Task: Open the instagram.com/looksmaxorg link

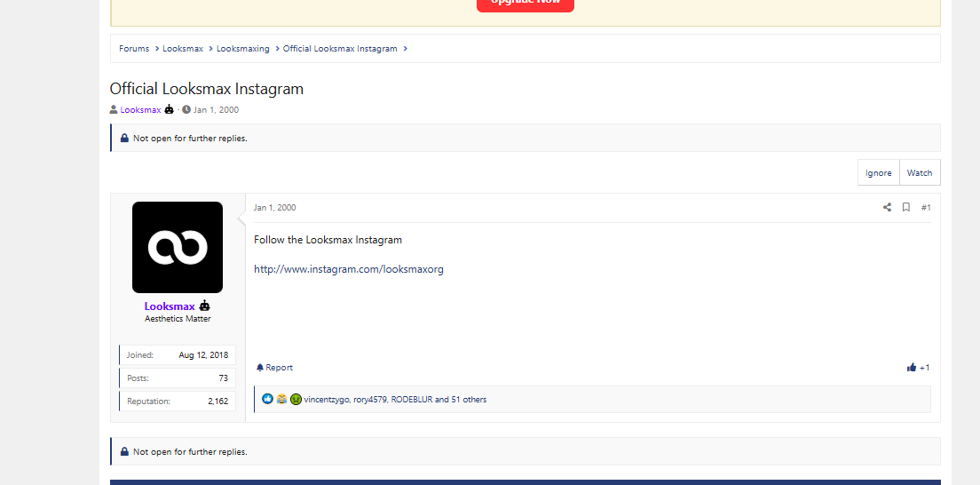Action: tap(349, 269)
